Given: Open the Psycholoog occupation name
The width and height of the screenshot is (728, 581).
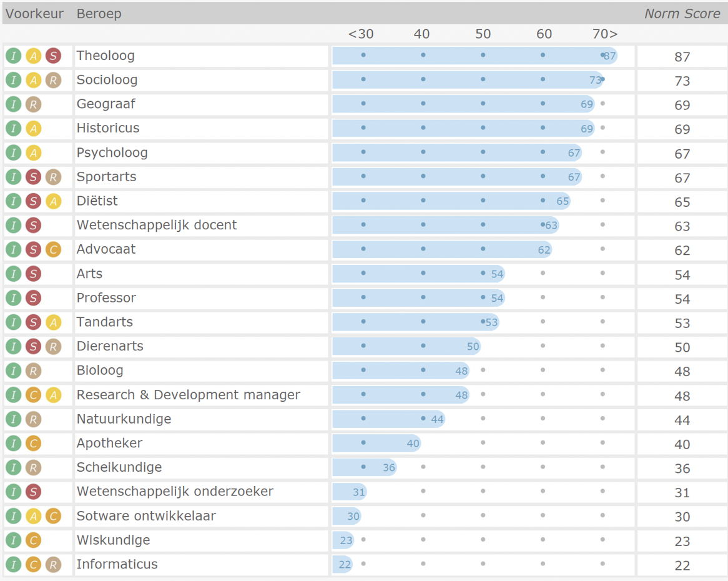Looking at the screenshot, I should (x=112, y=153).
